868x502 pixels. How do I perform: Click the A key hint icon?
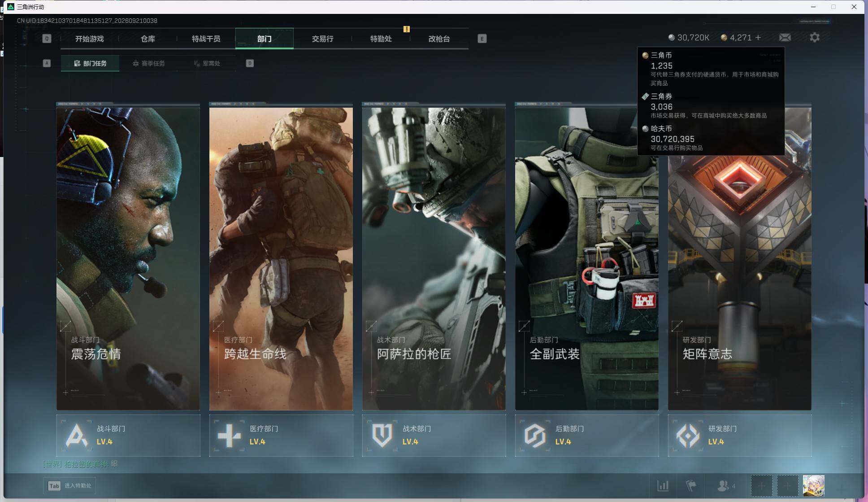47,63
